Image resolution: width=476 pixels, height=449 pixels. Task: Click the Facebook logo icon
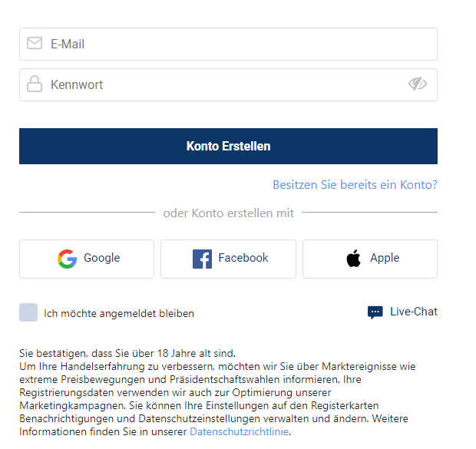coord(202,259)
